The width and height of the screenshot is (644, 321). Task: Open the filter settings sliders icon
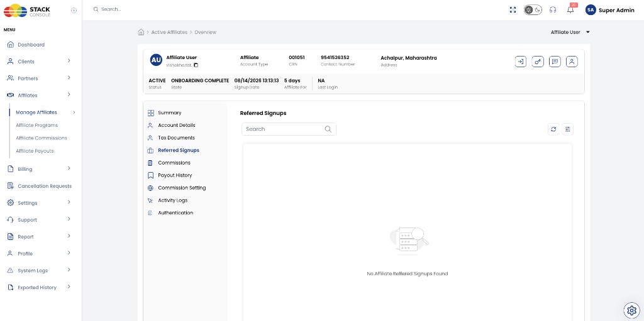point(568,129)
